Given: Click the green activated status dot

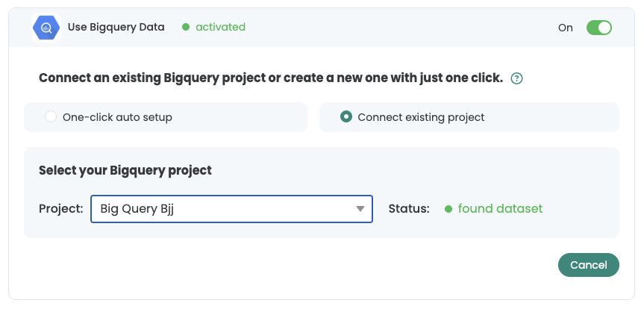Looking at the screenshot, I should [x=186, y=27].
